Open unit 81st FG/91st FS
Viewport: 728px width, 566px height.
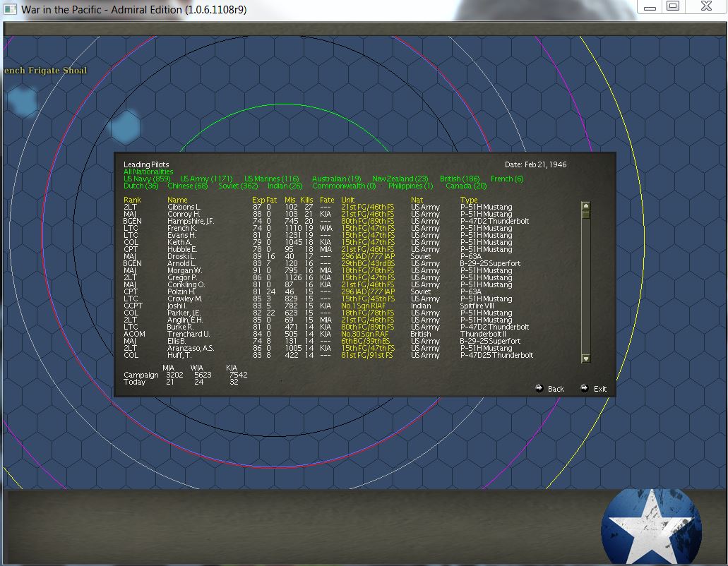tap(366, 356)
